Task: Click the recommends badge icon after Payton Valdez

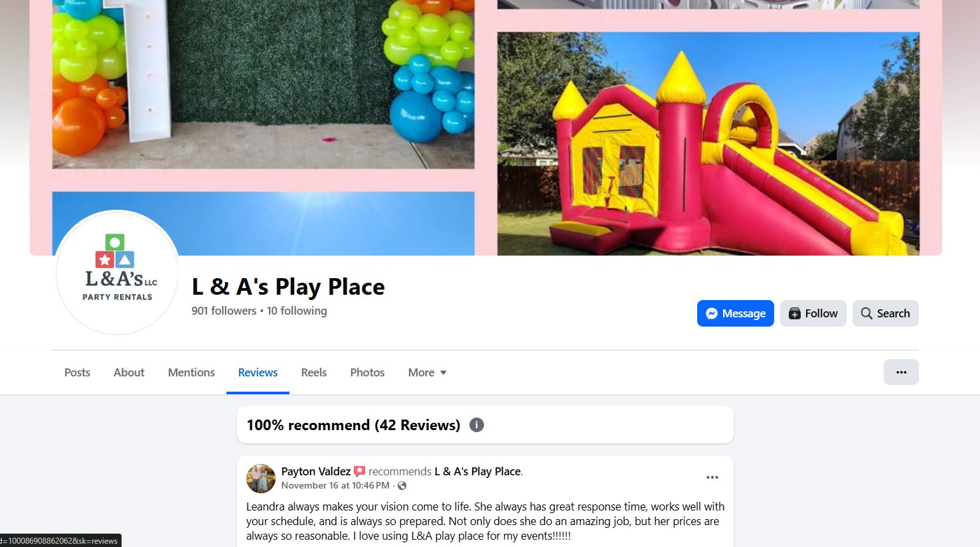Action: tap(359, 471)
